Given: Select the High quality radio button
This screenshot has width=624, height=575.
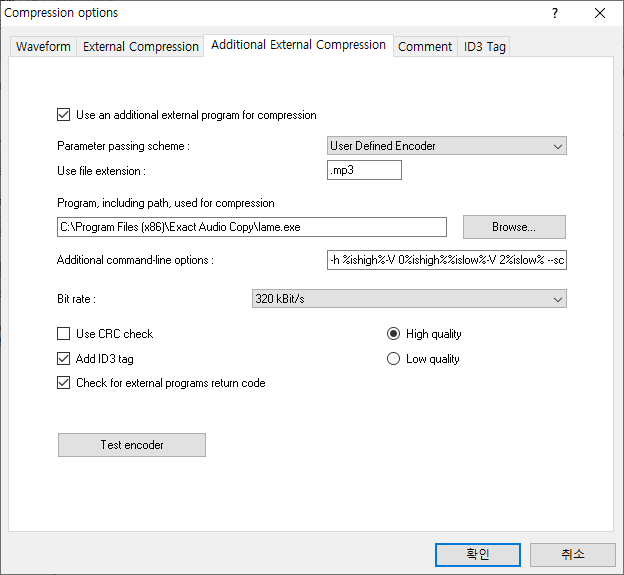Looking at the screenshot, I should [x=394, y=334].
